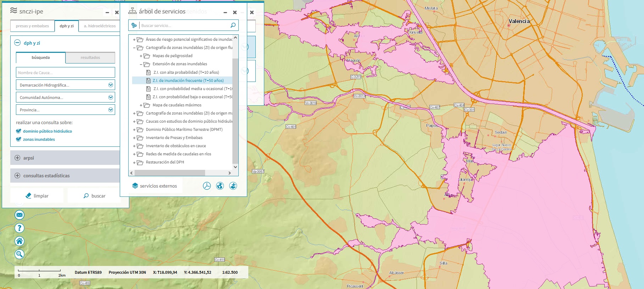The image size is (644, 289).
Task: Click the PDF export icon in services panel
Action: [x=207, y=186]
